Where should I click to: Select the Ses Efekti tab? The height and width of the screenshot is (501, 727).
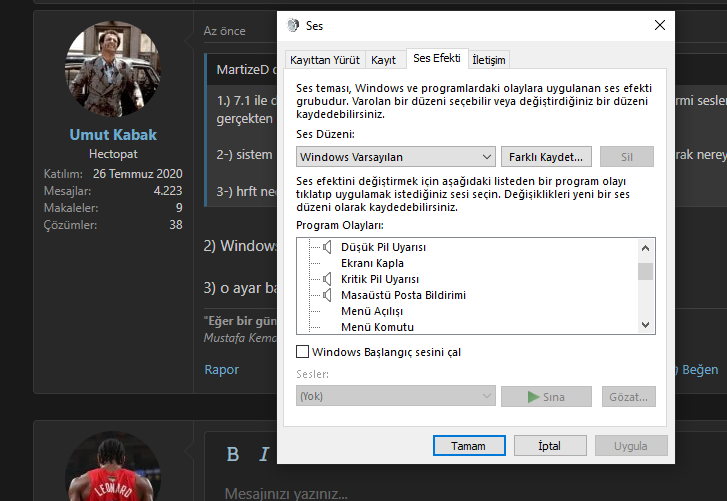437,58
